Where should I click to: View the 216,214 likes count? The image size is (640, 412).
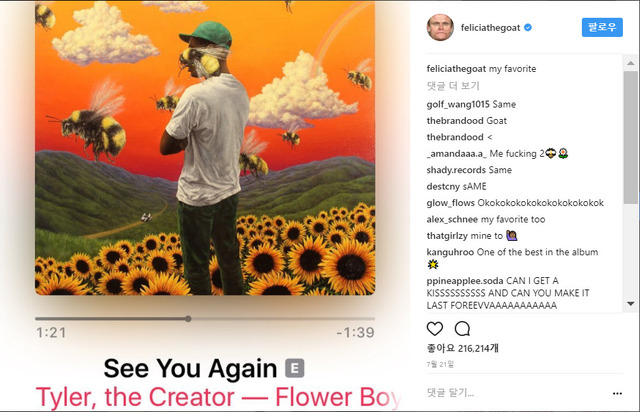tap(462, 348)
